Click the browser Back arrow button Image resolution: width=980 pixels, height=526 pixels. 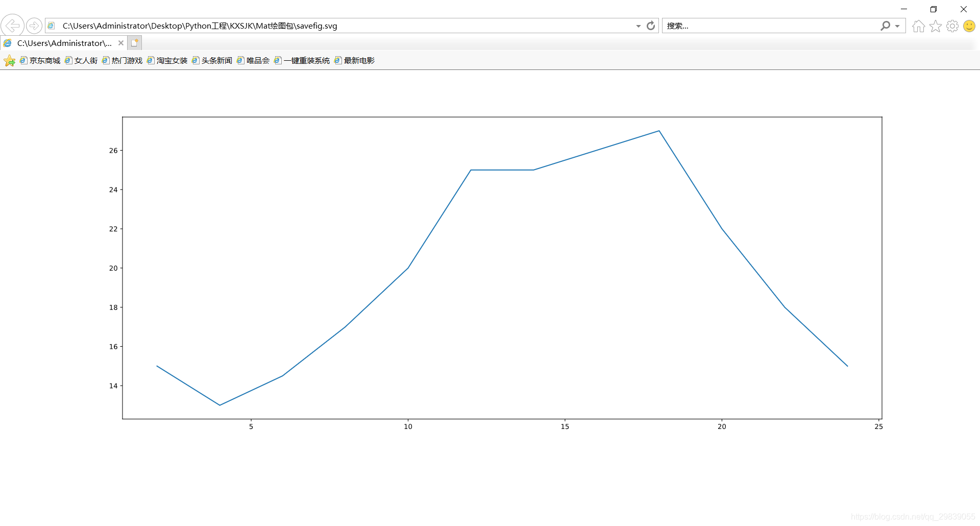tap(12, 25)
